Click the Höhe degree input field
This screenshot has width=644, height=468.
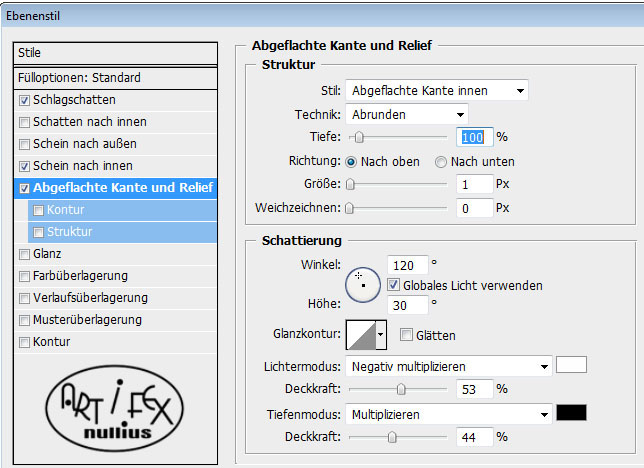click(x=407, y=305)
